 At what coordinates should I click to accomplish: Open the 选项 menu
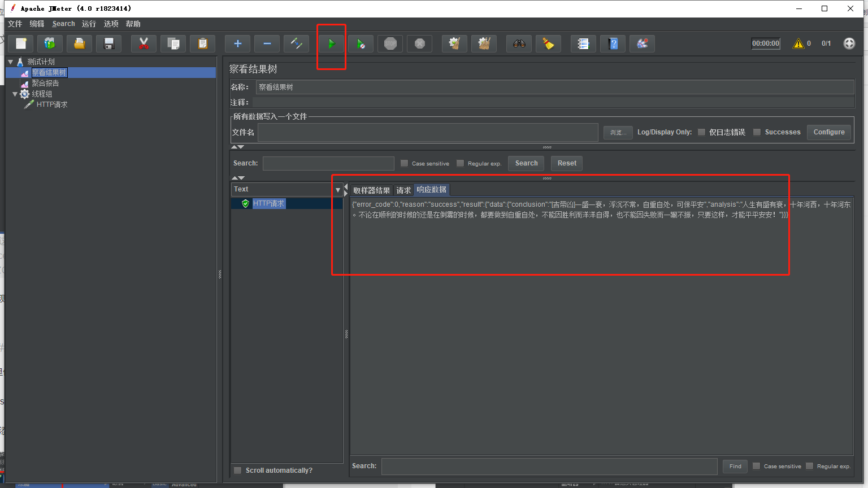coord(111,24)
